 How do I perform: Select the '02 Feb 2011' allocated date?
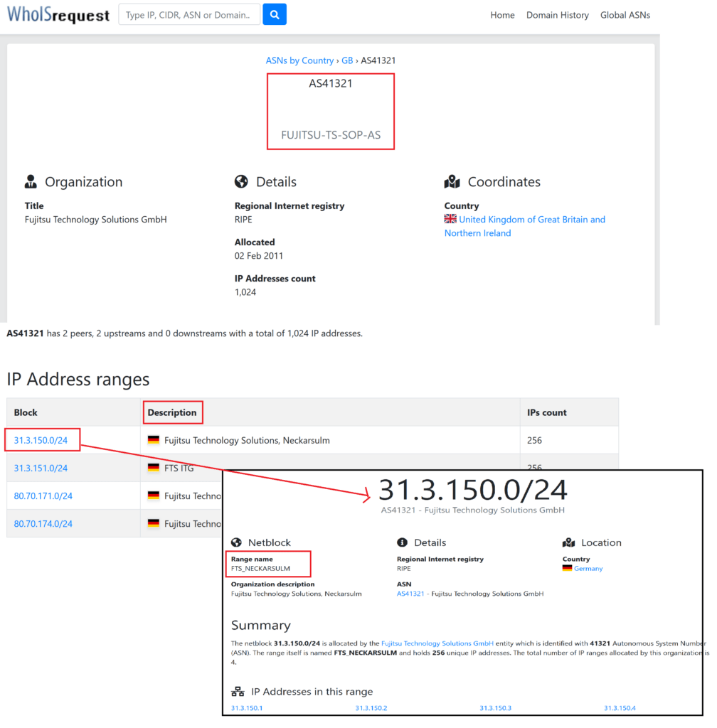point(259,256)
